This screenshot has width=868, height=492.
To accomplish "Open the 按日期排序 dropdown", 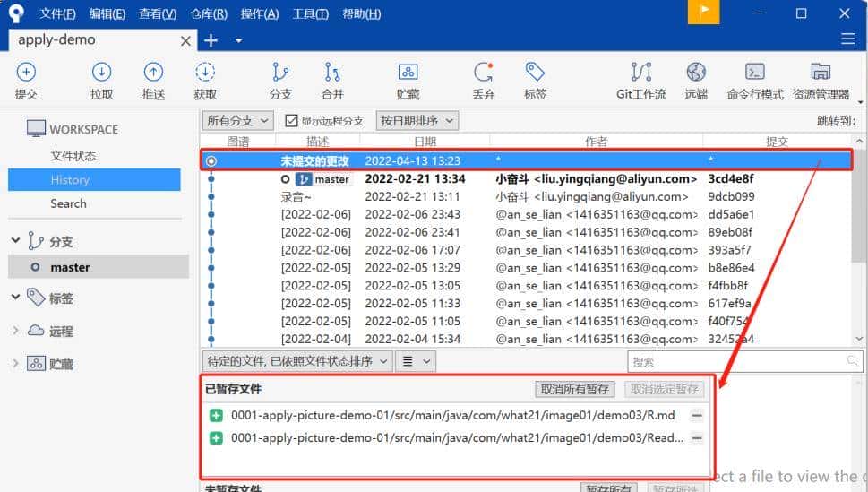I will [417, 120].
